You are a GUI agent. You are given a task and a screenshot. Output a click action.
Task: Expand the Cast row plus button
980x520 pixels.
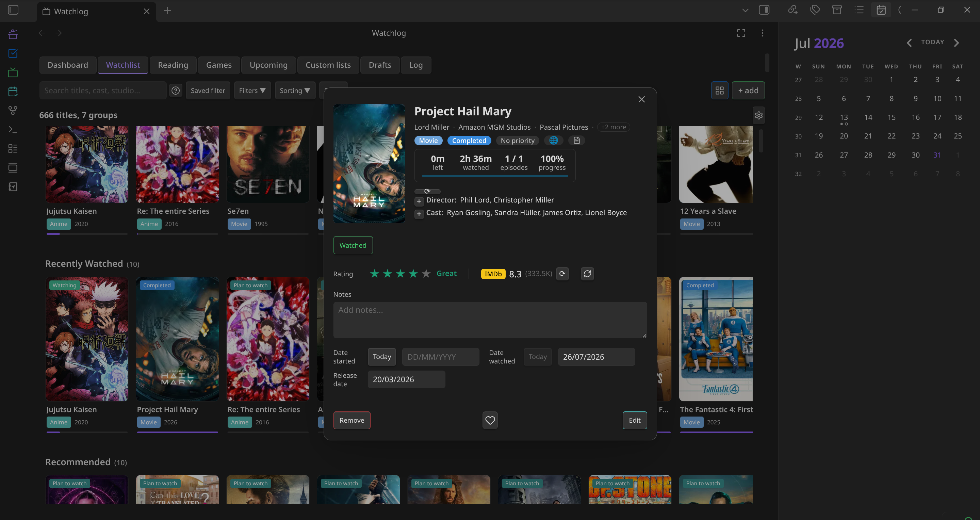pos(419,214)
